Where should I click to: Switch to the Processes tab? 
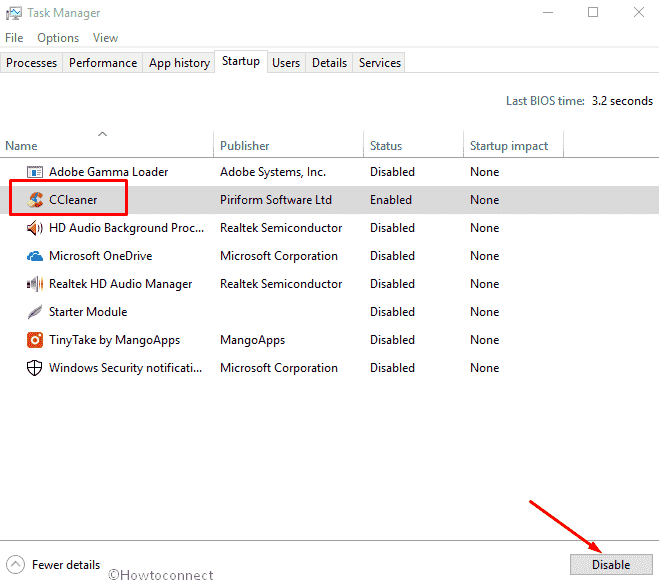pos(32,63)
